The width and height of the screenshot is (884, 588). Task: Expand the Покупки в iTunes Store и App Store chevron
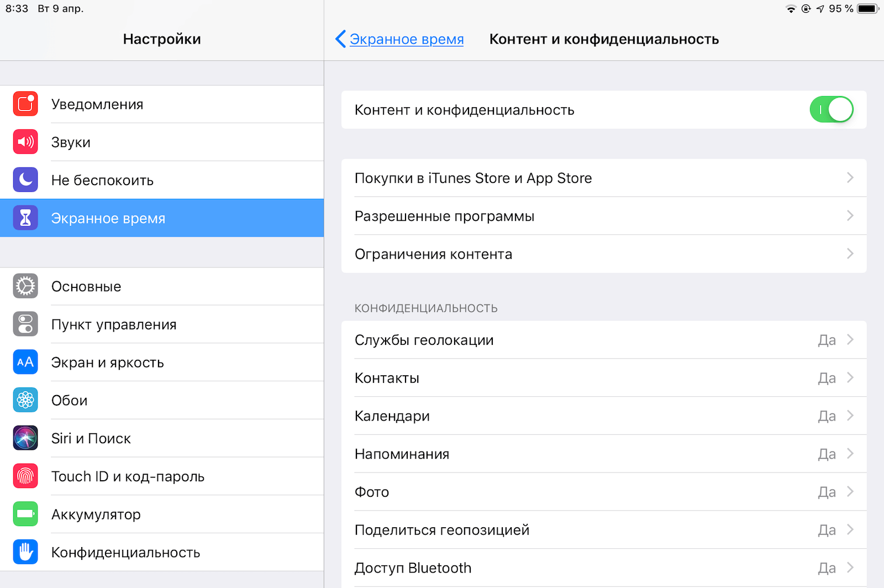[x=850, y=177]
